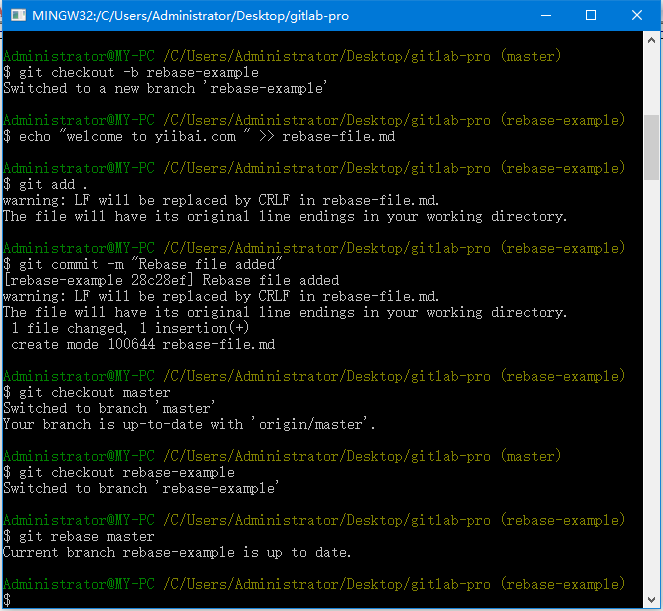
Task: Click the scrollbar down arrow
Action: coord(651,600)
